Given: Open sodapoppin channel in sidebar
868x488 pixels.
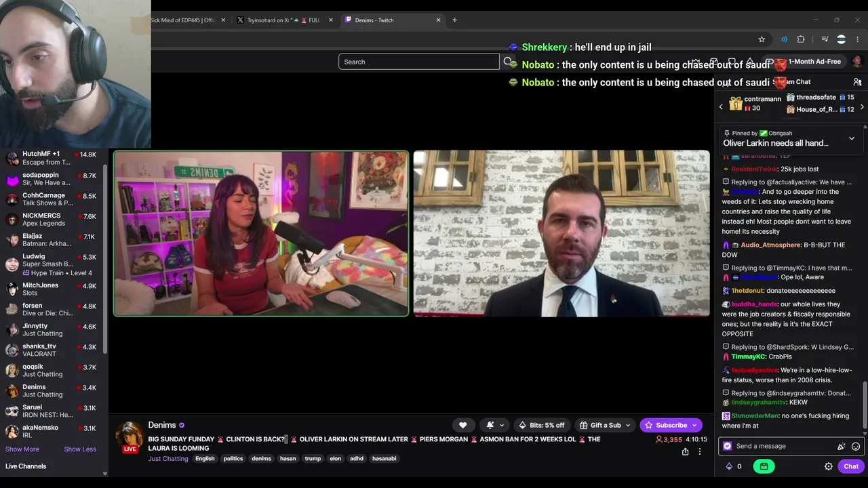Looking at the screenshot, I should (x=52, y=179).
